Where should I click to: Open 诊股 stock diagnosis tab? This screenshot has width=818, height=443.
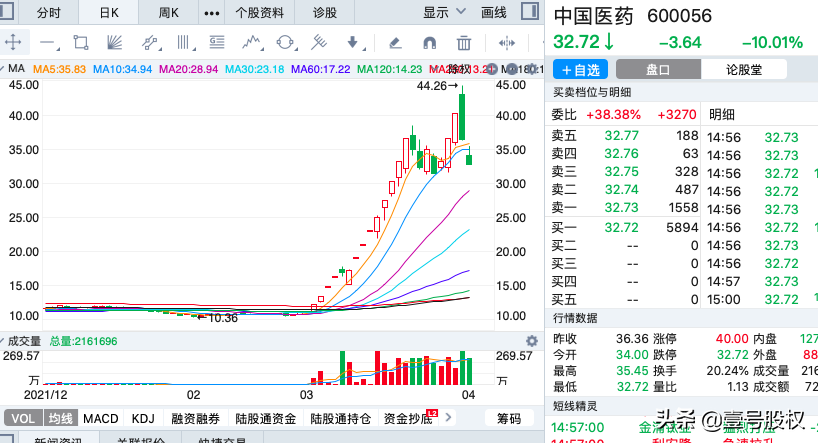tap(324, 13)
